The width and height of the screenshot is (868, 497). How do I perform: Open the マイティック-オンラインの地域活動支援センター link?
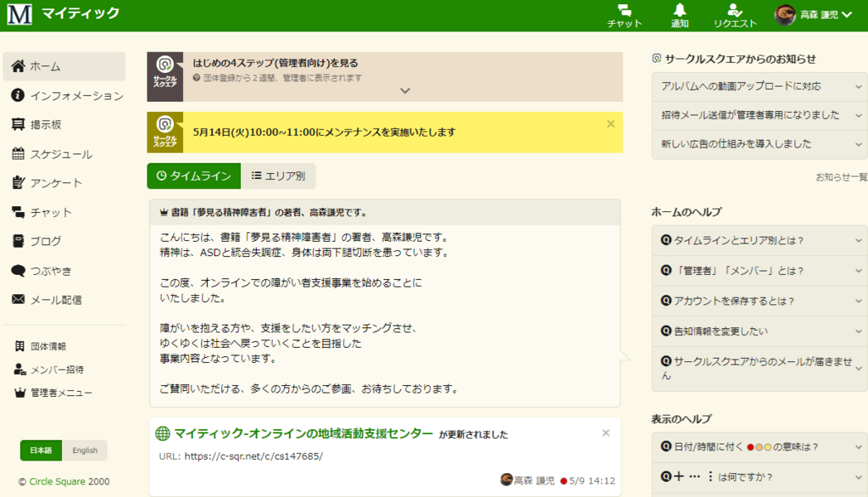tap(303, 433)
